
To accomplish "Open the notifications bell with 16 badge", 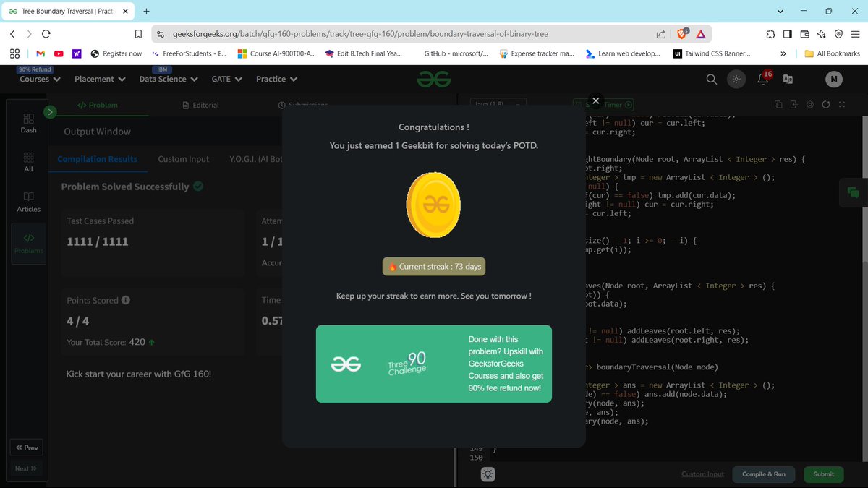I will (x=763, y=78).
